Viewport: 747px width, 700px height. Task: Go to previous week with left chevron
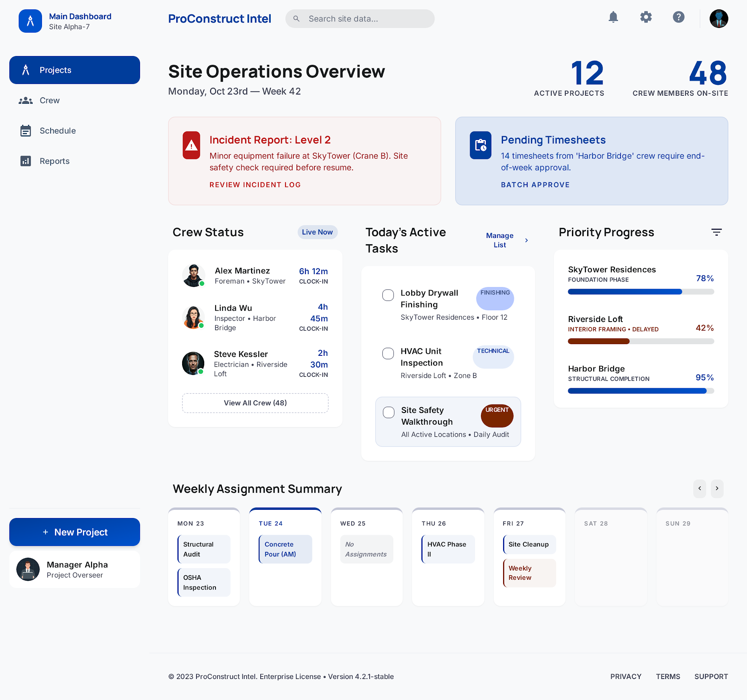pos(700,488)
